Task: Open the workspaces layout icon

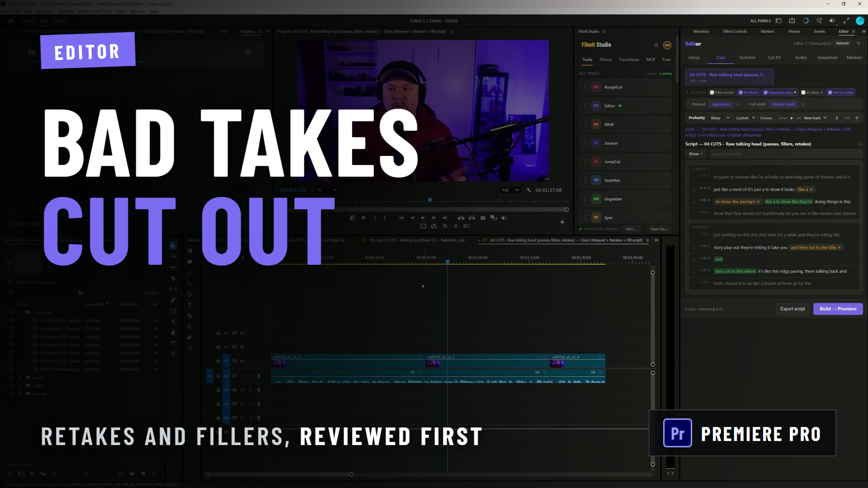Action: (778, 21)
